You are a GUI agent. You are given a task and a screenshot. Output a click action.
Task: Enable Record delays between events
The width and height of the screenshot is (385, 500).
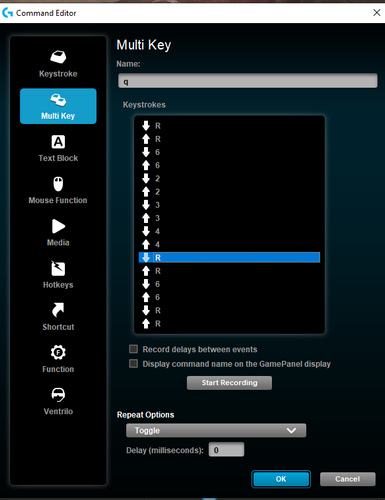click(133, 349)
